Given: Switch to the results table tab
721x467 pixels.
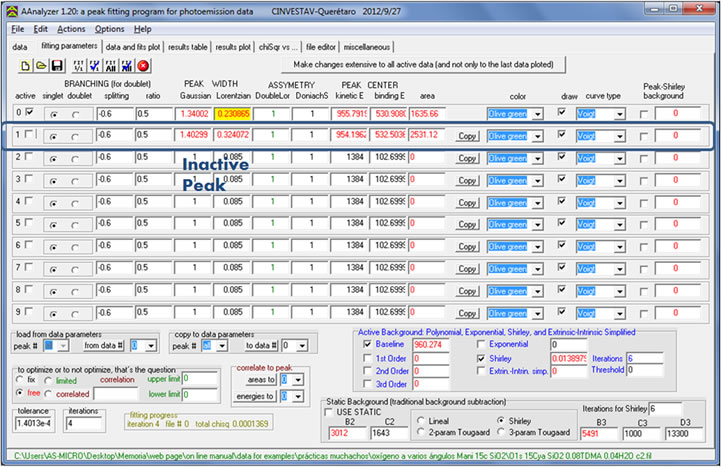Looking at the screenshot, I should point(188,47).
